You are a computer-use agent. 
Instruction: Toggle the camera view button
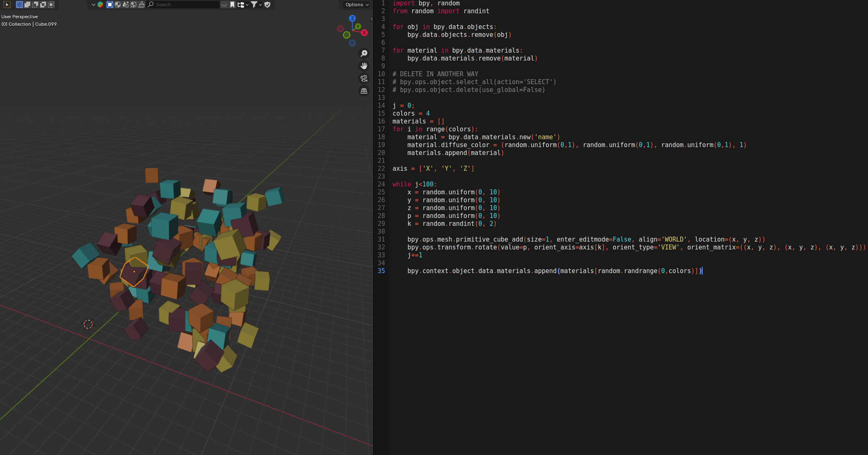[364, 78]
